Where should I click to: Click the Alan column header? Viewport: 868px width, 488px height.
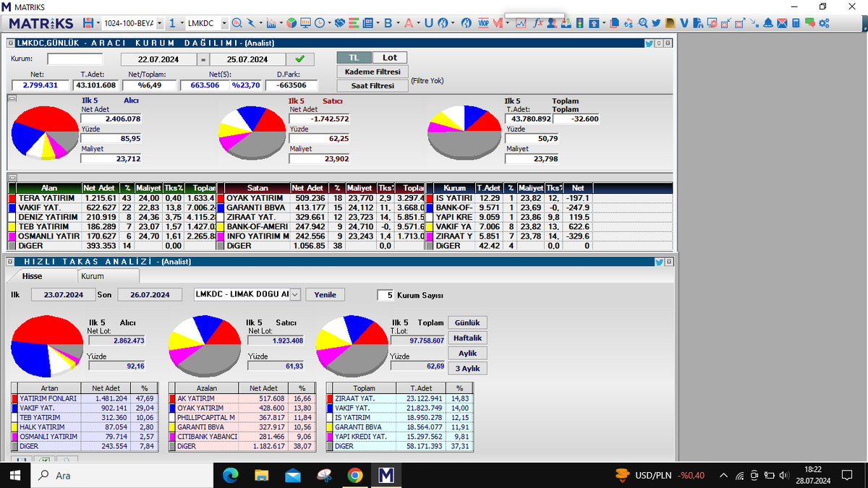point(49,187)
